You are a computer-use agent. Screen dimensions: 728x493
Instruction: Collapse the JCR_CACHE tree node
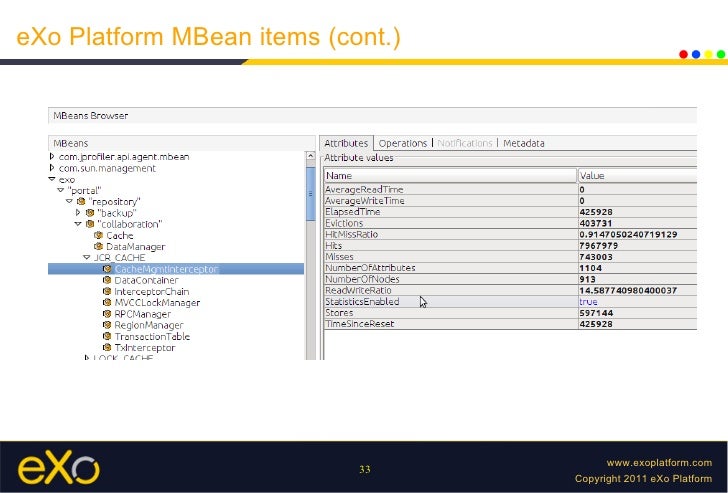pyautogui.click(x=87, y=258)
